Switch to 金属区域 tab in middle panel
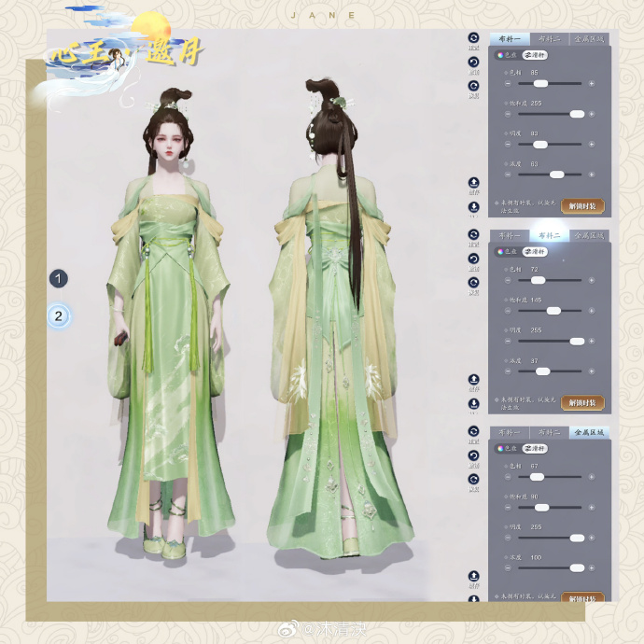The height and width of the screenshot is (644, 644). tap(589, 236)
